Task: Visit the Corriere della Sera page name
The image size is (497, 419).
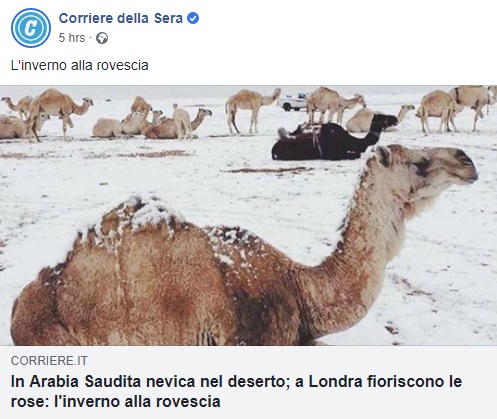Action: 121,18
